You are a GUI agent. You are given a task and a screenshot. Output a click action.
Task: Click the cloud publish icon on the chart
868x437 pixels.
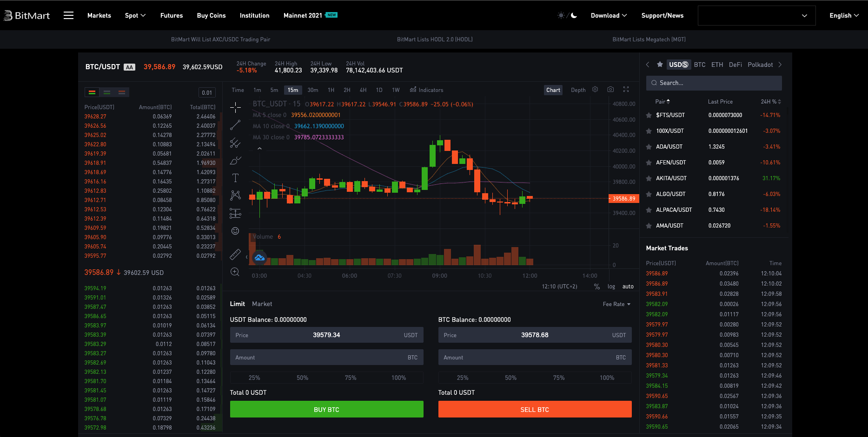point(259,257)
